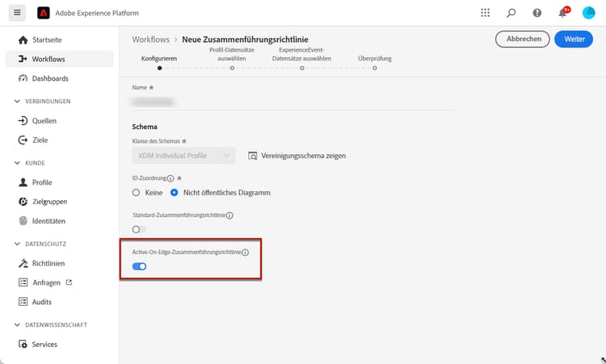606x364 pixels.
Task: Click the Richtlinien gavel icon
Action: click(x=23, y=263)
